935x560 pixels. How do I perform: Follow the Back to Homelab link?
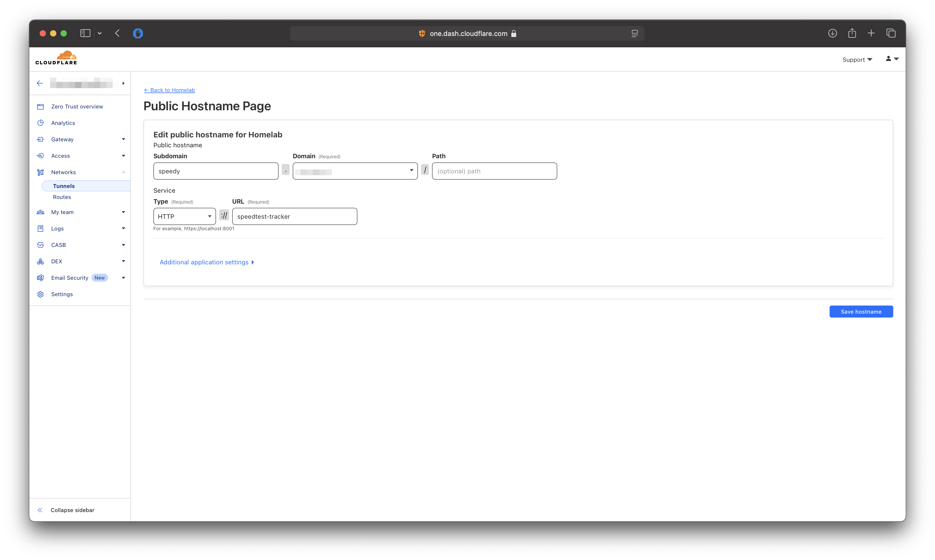[x=169, y=90]
